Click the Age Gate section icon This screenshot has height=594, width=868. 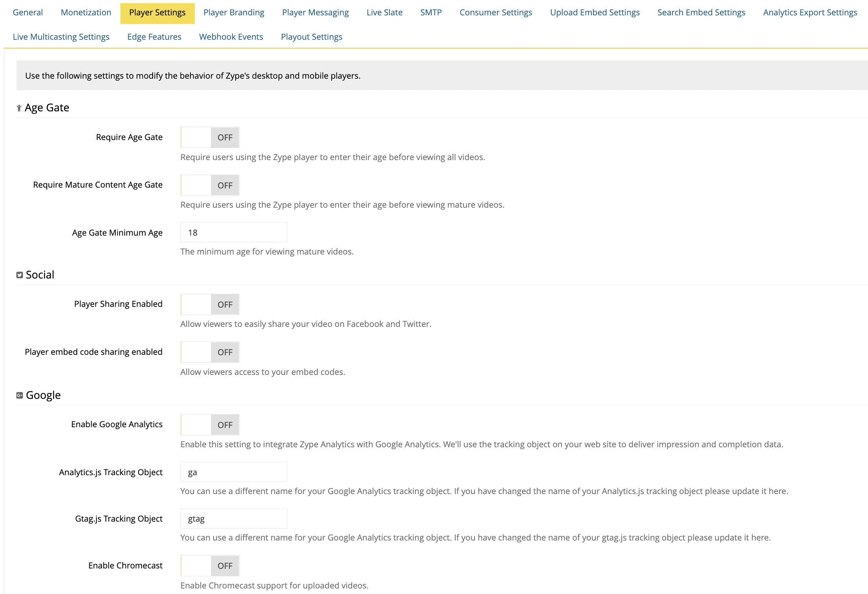(19, 108)
